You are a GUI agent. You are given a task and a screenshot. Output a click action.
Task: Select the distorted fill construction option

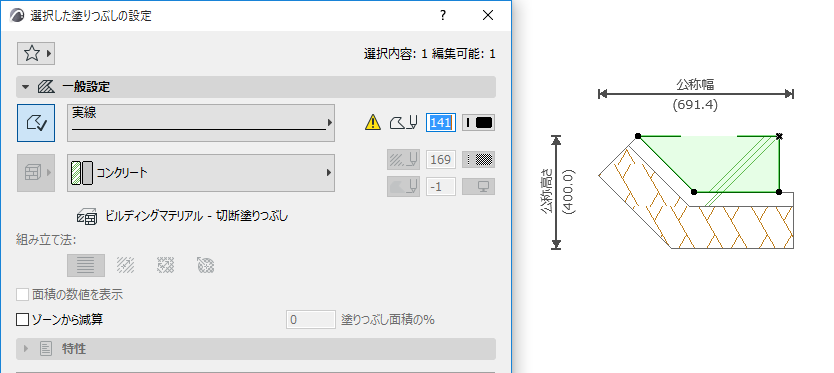click(x=165, y=265)
